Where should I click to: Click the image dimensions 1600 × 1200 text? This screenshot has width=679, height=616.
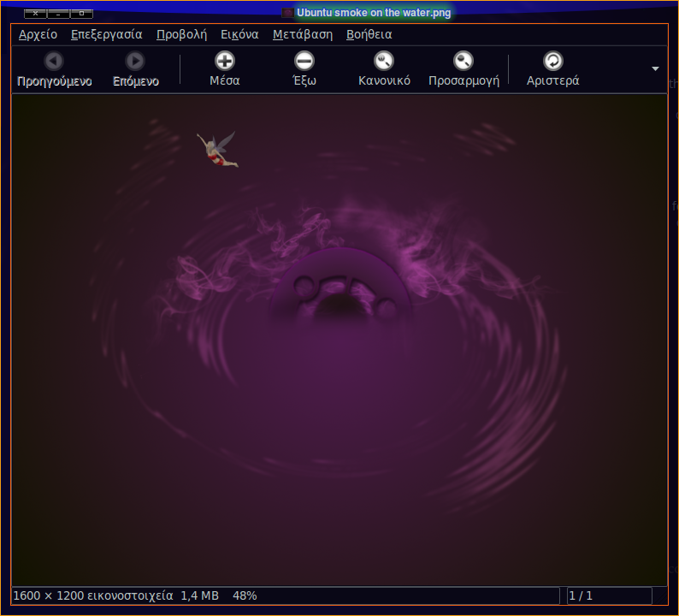click(x=93, y=595)
